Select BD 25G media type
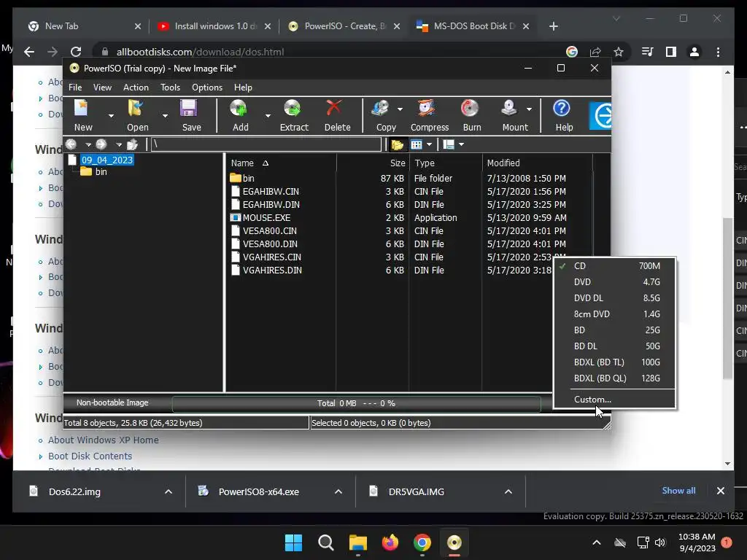747x560 pixels. tap(614, 330)
